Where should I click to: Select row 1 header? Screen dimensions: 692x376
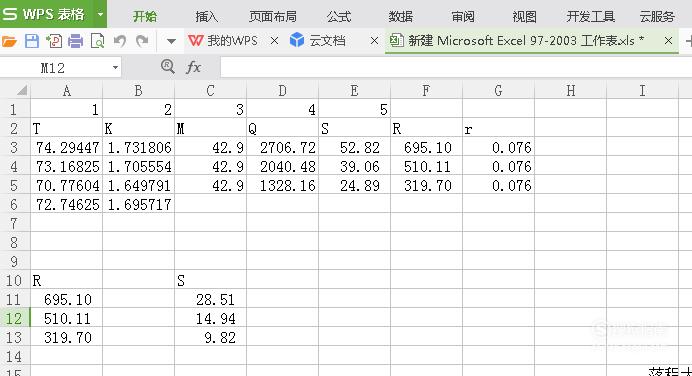point(15,109)
